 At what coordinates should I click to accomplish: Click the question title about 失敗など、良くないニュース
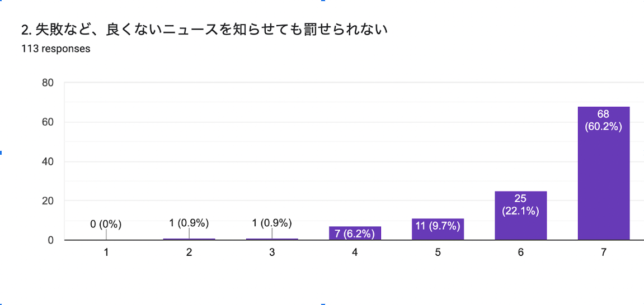205,30
